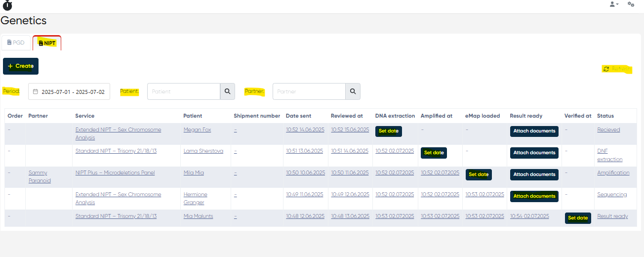Click the Patient search magnifier icon
This screenshot has height=257, width=644.
(x=227, y=91)
